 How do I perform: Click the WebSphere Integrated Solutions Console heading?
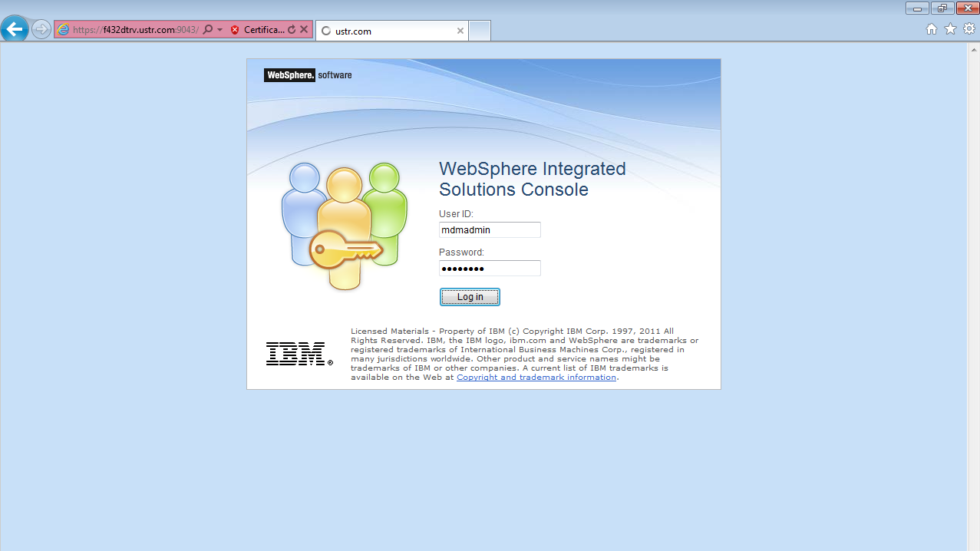click(533, 179)
